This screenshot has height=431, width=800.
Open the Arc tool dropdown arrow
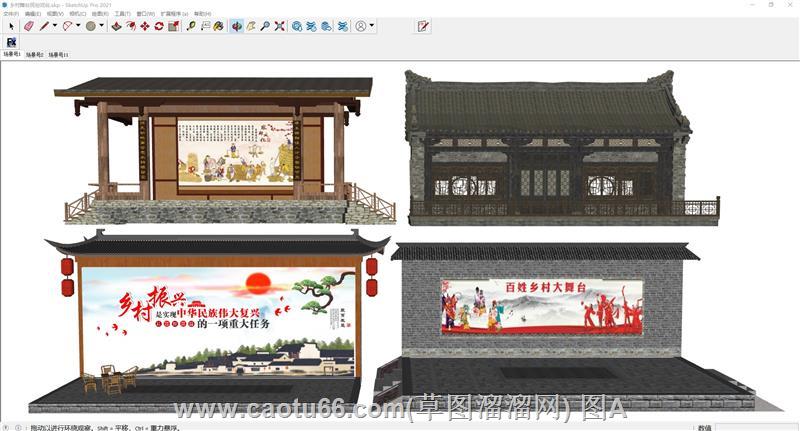[78, 26]
